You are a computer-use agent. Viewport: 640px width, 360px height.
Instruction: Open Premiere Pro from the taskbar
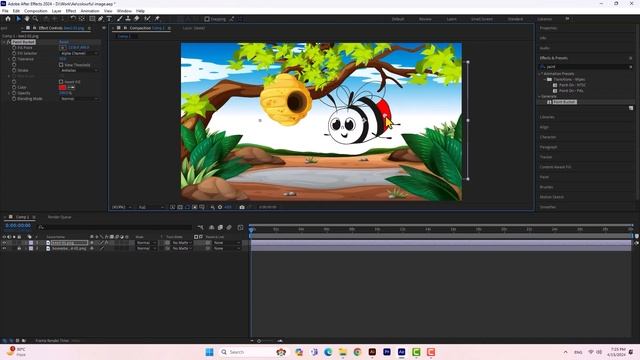pyautogui.click(x=387, y=352)
